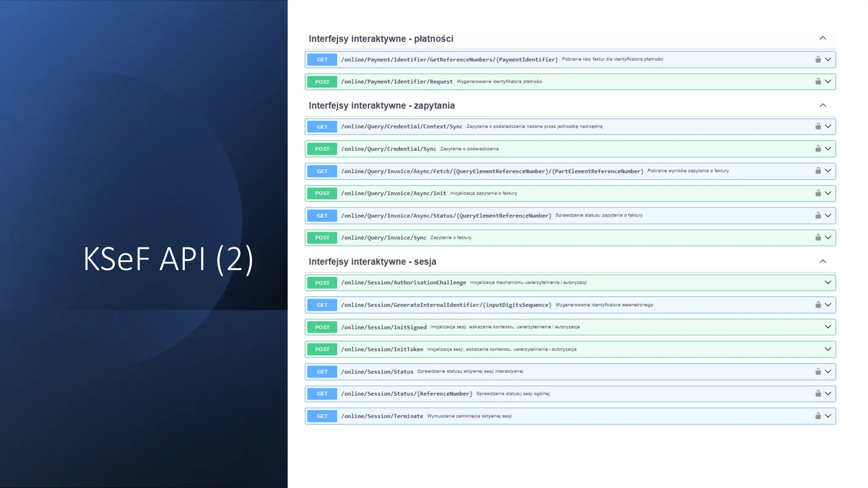
Task: Click GET badge of GetReferenceNumbers endpoint
Action: point(322,60)
